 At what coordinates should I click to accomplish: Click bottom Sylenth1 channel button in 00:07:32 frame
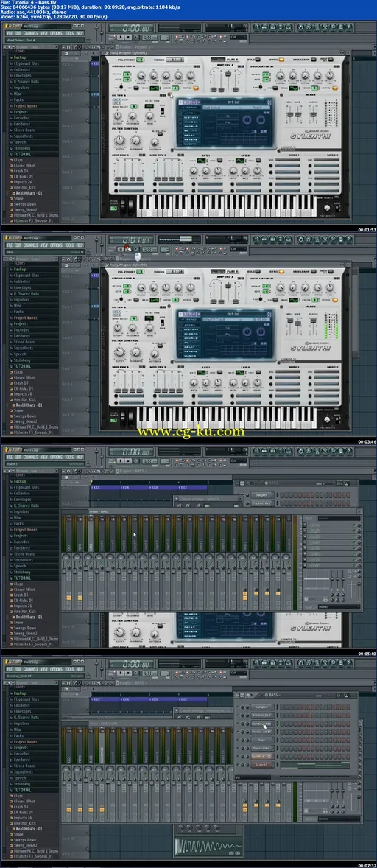(x=262, y=765)
